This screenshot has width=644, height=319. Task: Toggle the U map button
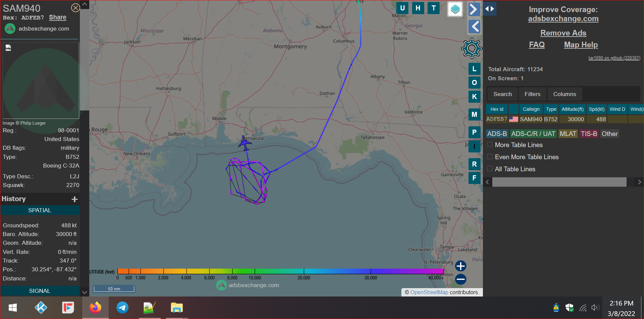402,8
